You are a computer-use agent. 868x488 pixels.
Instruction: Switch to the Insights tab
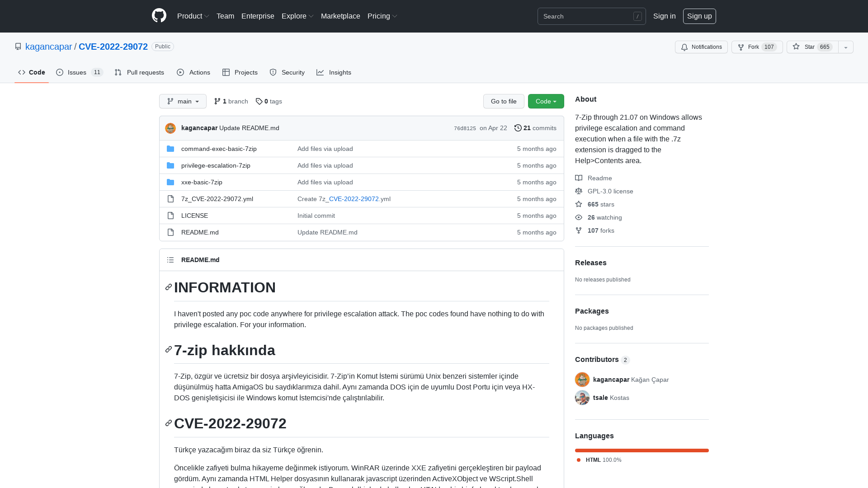point(334,72)
